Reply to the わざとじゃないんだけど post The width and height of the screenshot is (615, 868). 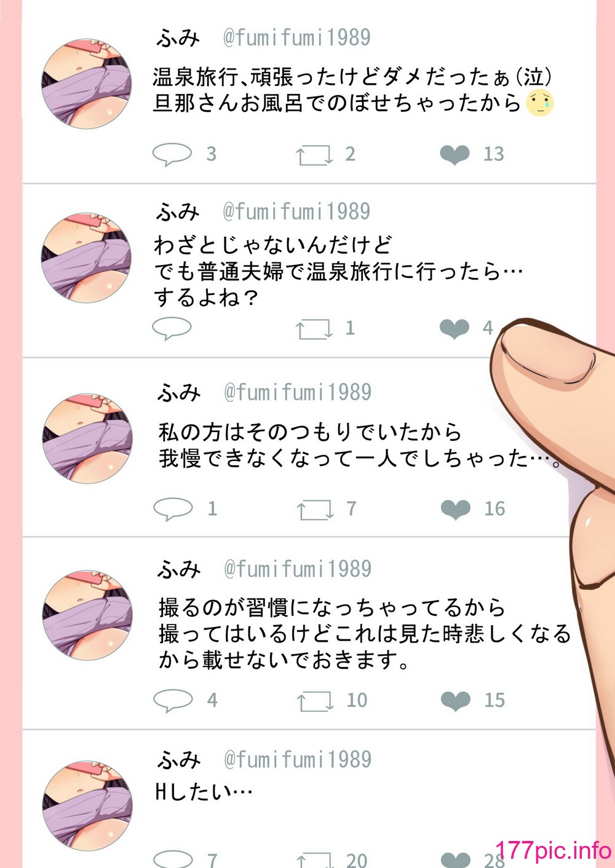click(x=172, y=328)
